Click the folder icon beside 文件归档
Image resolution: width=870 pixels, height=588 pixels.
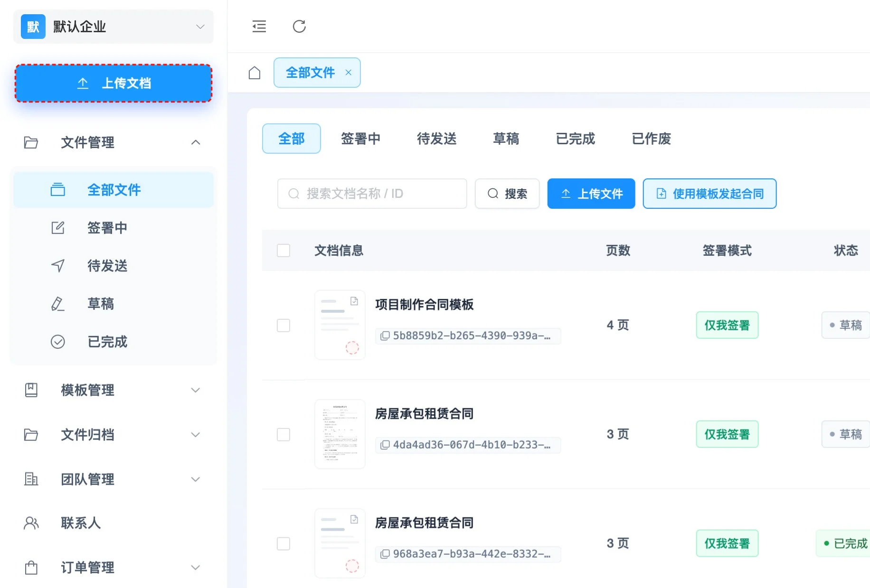click(31, 435)
